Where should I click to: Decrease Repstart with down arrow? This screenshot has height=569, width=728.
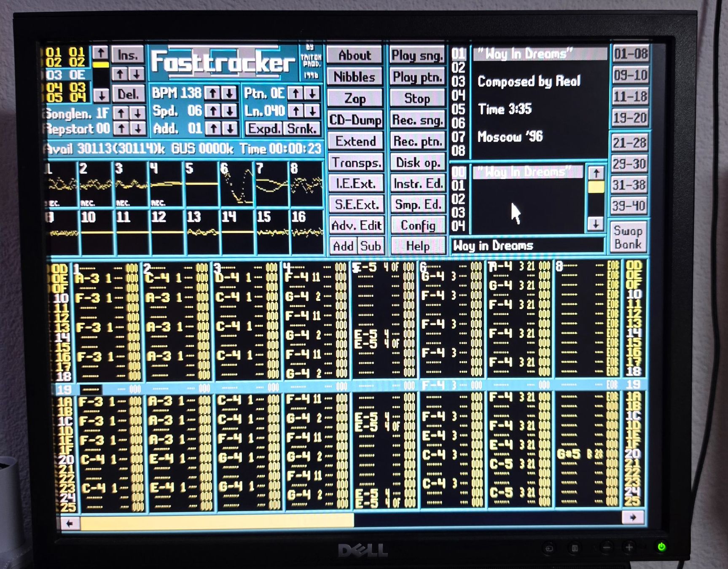138,129
